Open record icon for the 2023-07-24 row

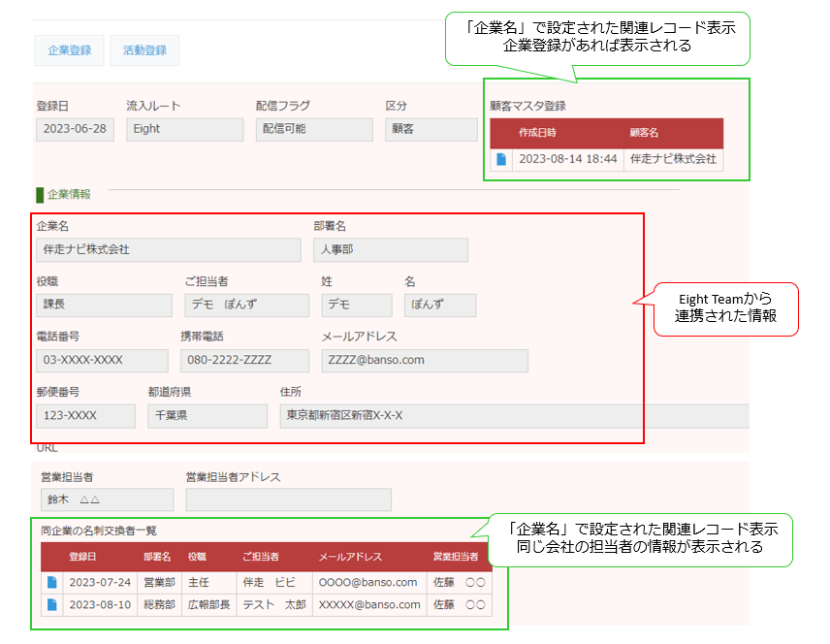coord(52,583)
